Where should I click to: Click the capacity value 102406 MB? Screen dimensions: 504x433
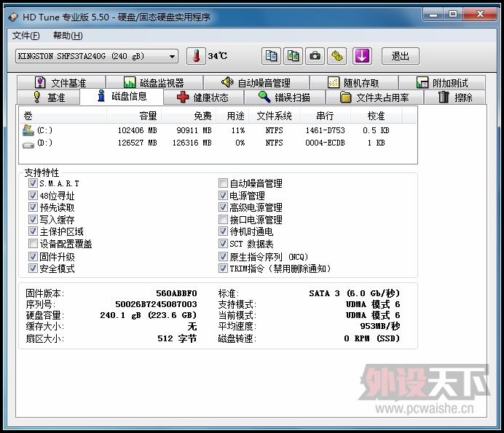coord(137,130)
